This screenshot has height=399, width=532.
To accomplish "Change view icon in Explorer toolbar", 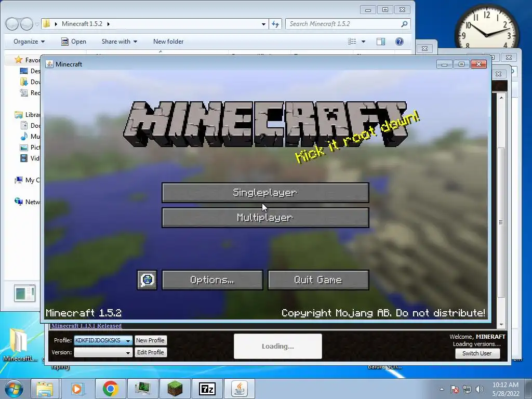I will (352, 42).
